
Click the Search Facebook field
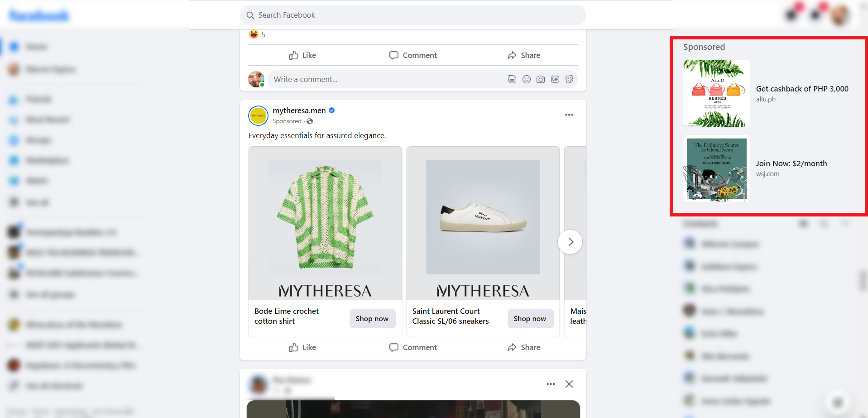pos(412,15)
